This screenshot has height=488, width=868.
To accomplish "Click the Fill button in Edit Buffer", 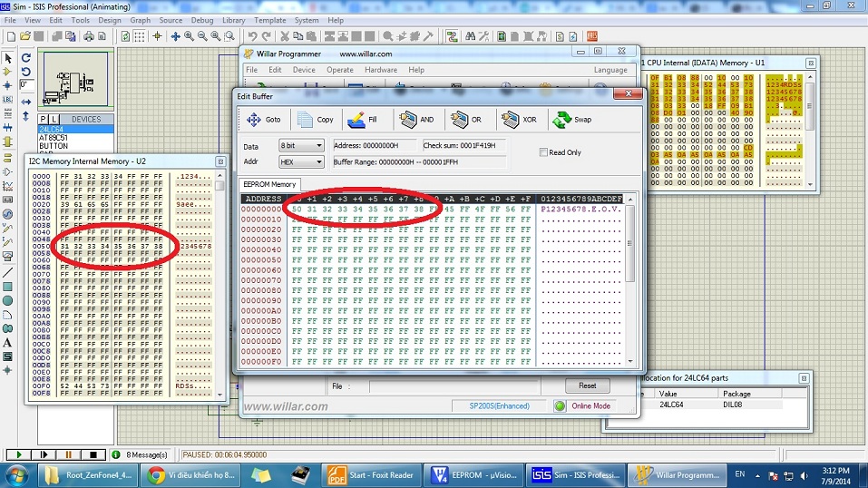I will [363, 120].
